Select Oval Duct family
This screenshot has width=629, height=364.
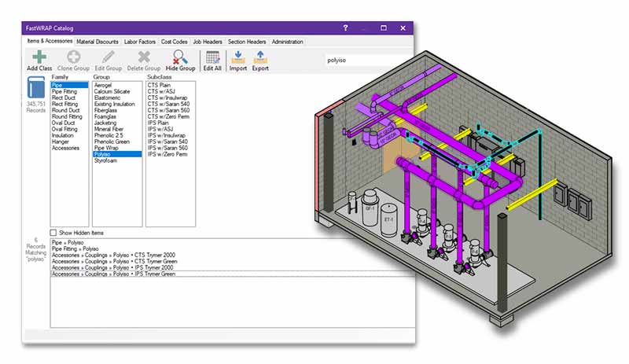pyautogui.click(x=69, y=123)
